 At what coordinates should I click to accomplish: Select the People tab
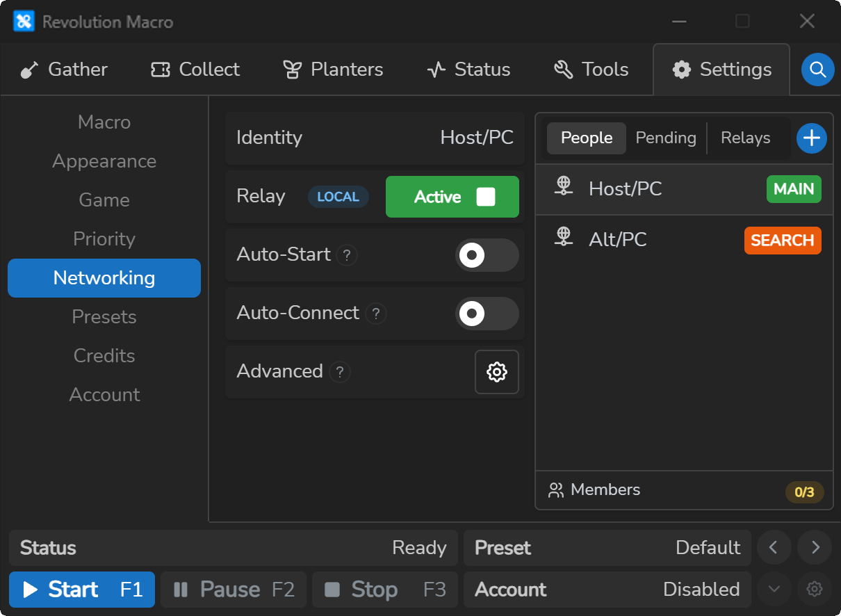point(587,138)
